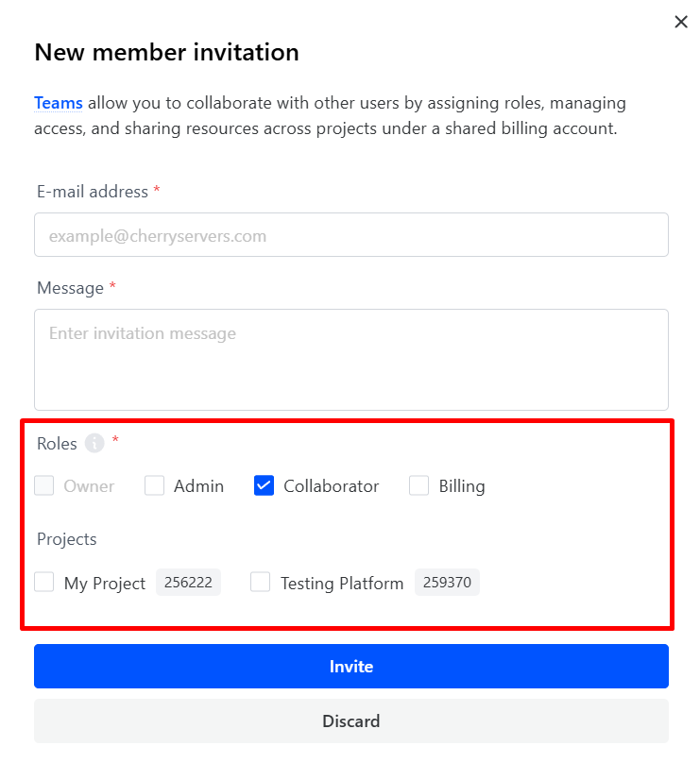Discard the invitation form
Screen dimensions: 700x780
point(350,721)
